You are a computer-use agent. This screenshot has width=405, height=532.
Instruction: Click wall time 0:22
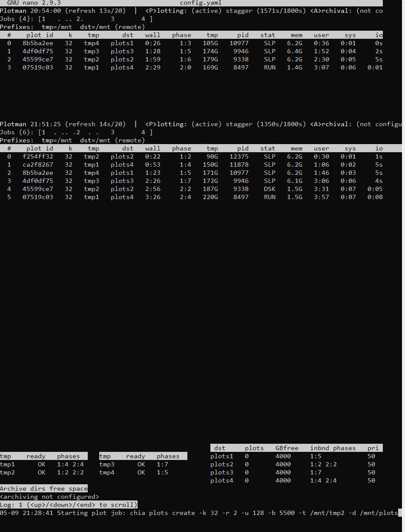(153, 156)
